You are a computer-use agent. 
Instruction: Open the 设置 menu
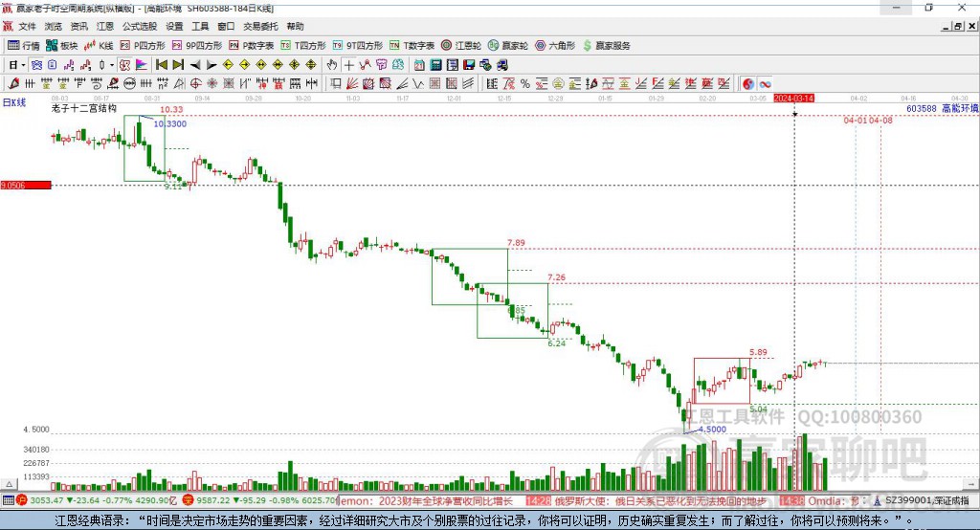[174, 26]
